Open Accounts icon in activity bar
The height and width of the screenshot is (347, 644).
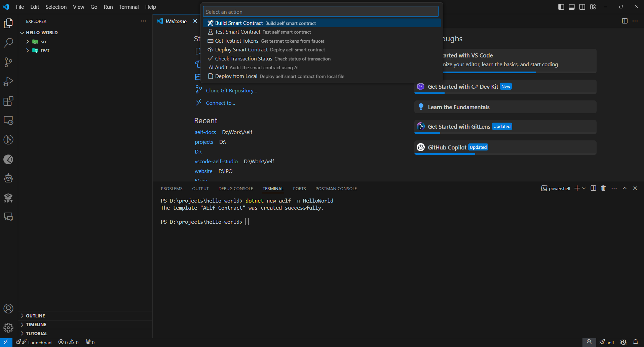point(8,308)
